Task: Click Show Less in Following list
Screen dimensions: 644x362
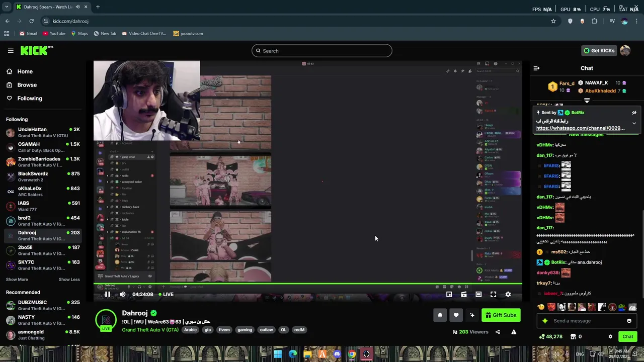Action: [69, 280]
